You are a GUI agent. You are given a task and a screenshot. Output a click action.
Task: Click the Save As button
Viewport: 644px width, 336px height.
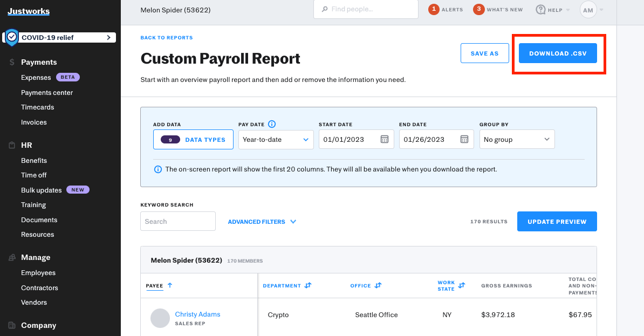point(485,53)
